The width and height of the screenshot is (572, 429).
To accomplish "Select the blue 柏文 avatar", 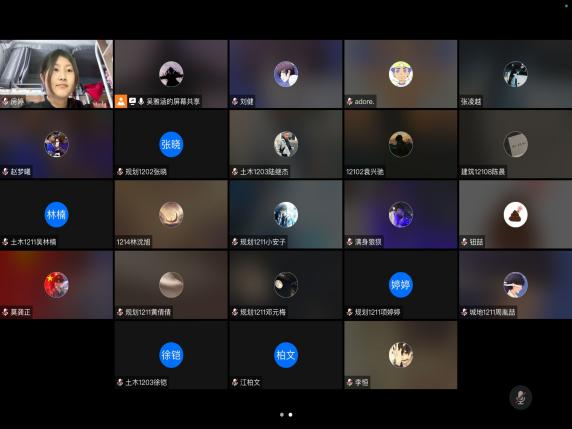I will point(286,355).
